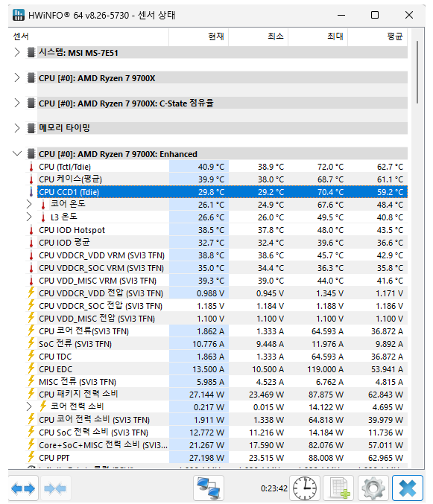Click thermometer icon of L3 온도 row
Image resolution: width=433 pixels, height=504 pixels.
[x=43, y=217]
